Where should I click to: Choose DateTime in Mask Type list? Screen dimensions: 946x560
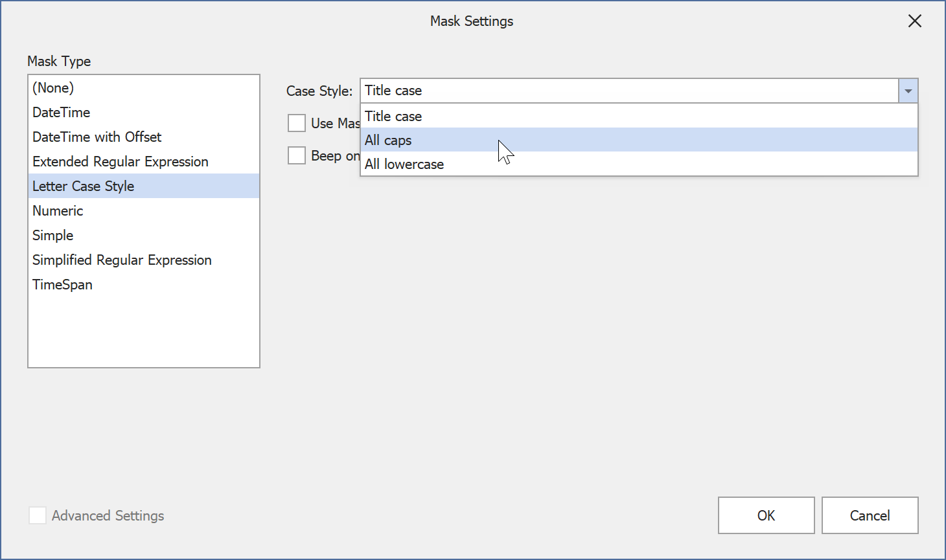click(62, 113)
